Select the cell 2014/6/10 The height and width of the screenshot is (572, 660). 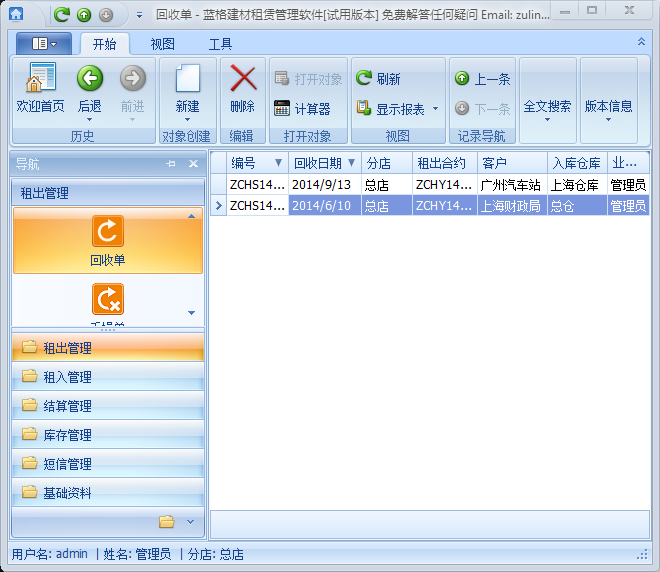pos(325,205)
